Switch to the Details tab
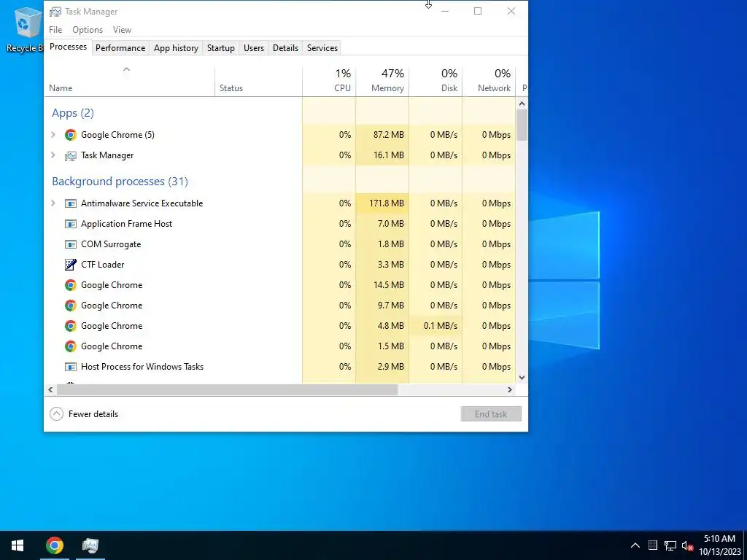 pyautogui.click(x=285, y=48)
